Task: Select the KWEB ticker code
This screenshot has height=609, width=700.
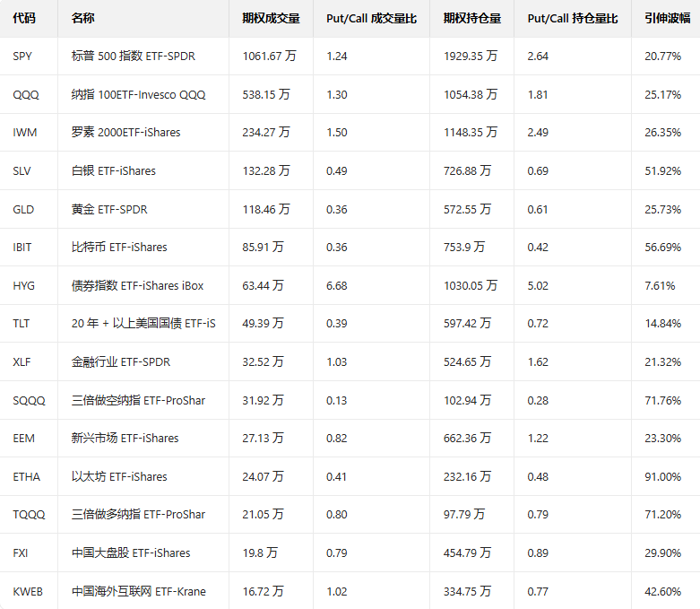Action: coord(28,592)
